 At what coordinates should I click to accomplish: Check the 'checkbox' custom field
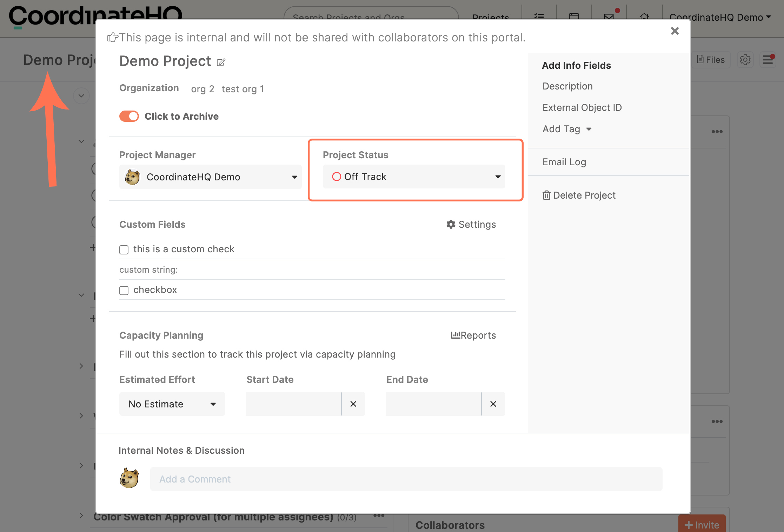pos(124,290)
